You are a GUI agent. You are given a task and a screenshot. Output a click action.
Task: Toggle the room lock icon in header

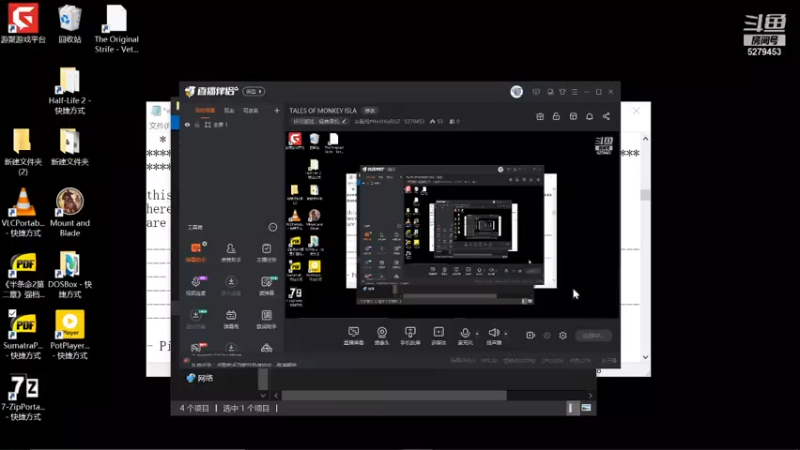[x=556, y=116]
